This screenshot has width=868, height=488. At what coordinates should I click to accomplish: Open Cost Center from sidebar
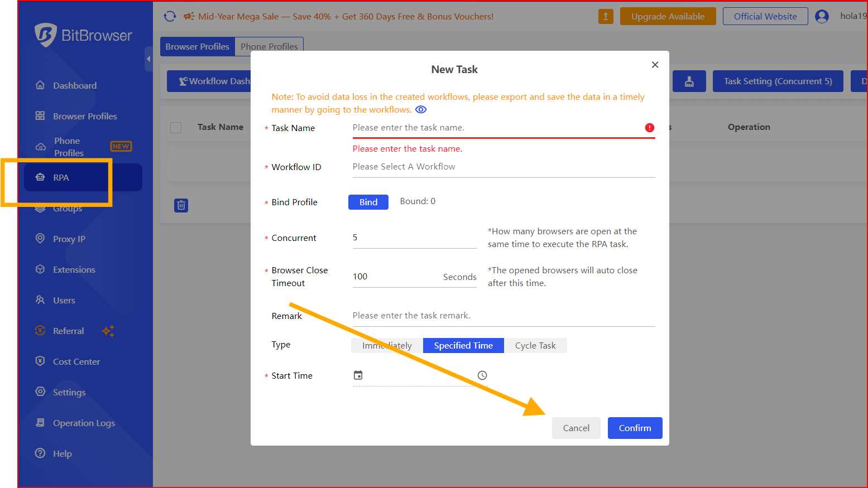pos(76,361)
